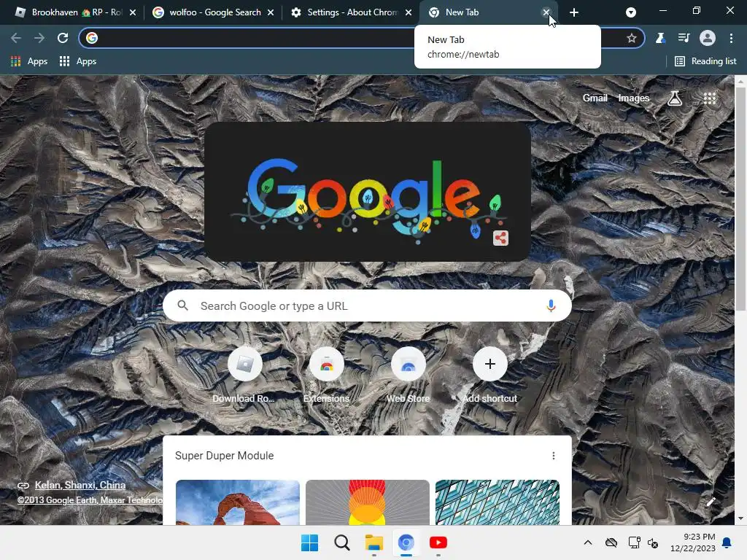Screen dimensions: 747x560
Task: Click the Google holiday doodle
Action: coord(368,192)
